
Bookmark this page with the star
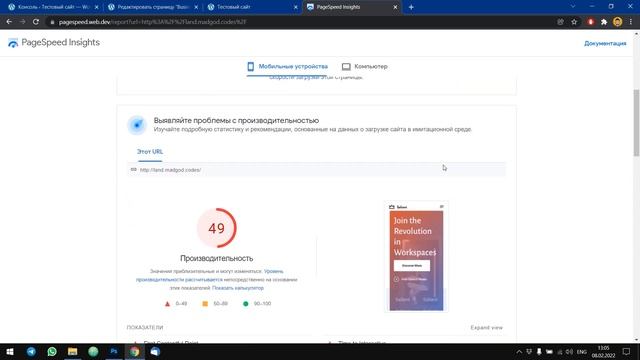tap(574, 22)
